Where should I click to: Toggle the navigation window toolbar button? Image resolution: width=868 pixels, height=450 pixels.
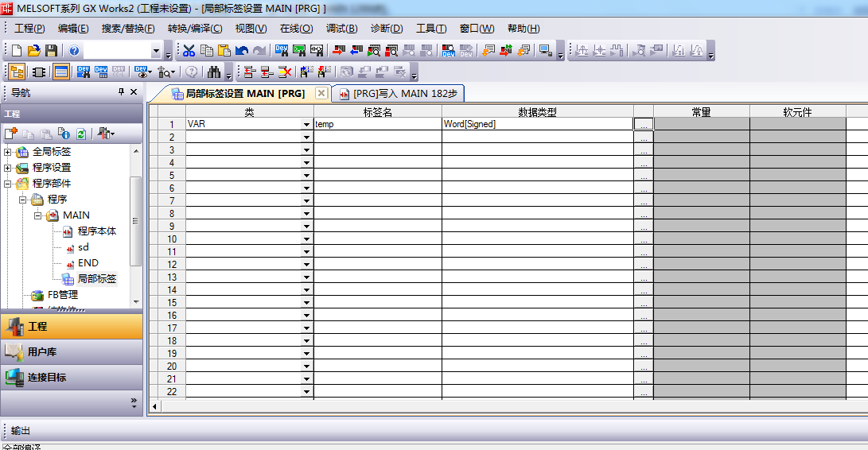[17, 72]
